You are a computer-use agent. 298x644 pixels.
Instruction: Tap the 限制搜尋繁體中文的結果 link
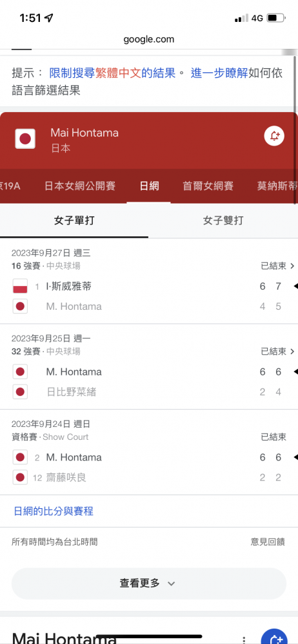113,73
